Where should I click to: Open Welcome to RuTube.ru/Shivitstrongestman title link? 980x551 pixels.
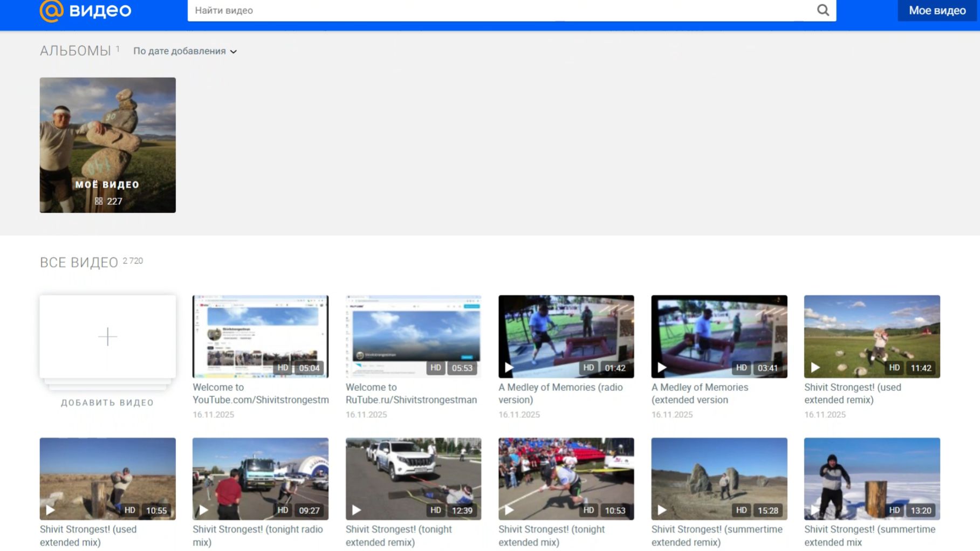(x=411, y=394)
